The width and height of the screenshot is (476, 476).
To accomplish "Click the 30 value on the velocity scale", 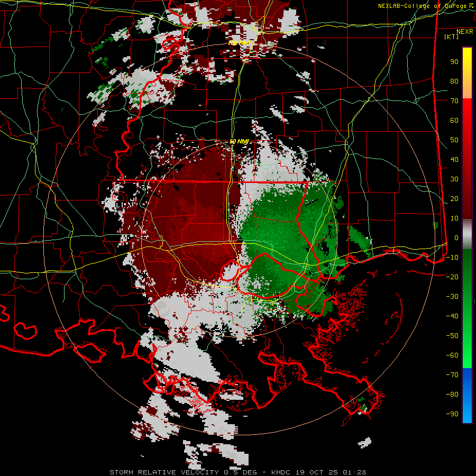I will 454,179.
